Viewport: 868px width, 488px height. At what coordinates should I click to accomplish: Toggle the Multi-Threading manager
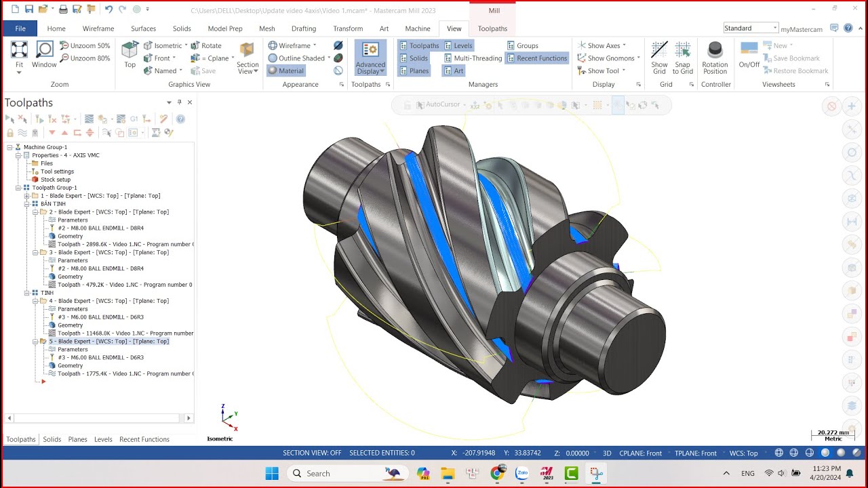pyautogui.click(x=473, y=58)
